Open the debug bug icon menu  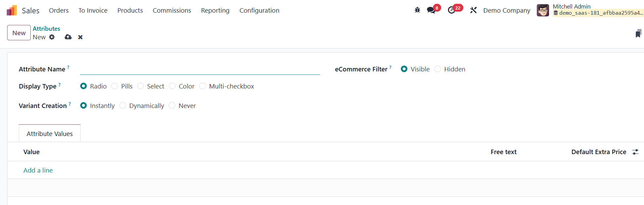point(417,10)
